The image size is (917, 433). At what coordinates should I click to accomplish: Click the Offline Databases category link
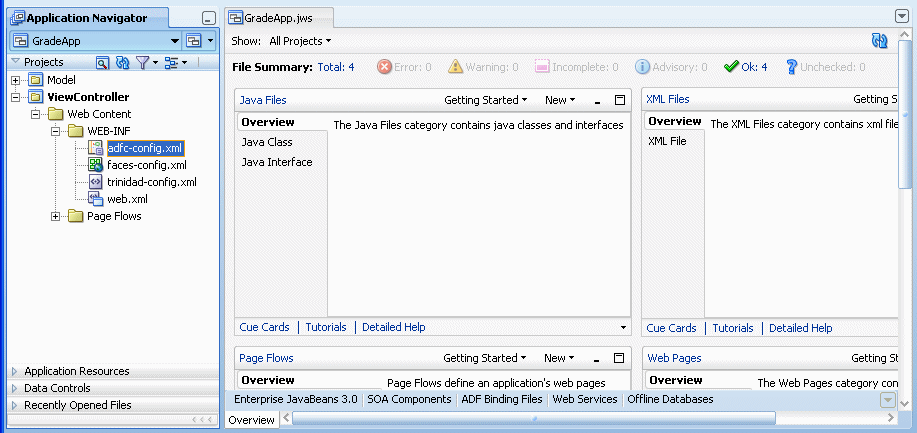tap(670, 399)
